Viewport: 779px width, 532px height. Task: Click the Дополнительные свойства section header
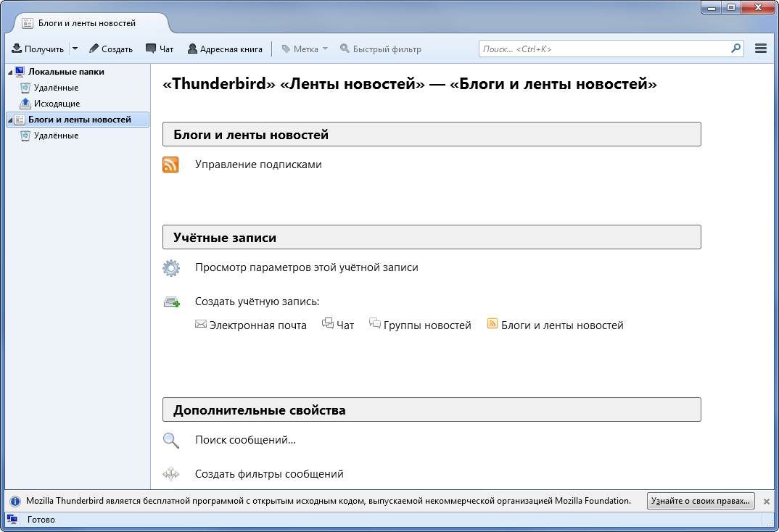coord(432,410)
